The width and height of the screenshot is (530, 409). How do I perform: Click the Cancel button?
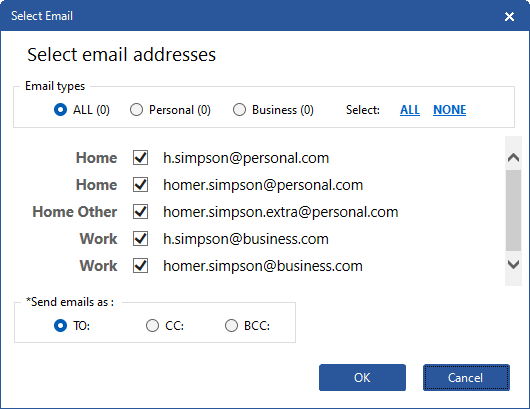point(466,378)
